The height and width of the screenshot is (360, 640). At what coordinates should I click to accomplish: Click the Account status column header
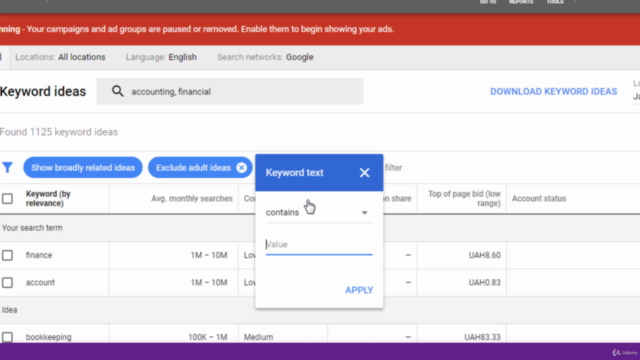pyautogui.click(x=539, y=198)
